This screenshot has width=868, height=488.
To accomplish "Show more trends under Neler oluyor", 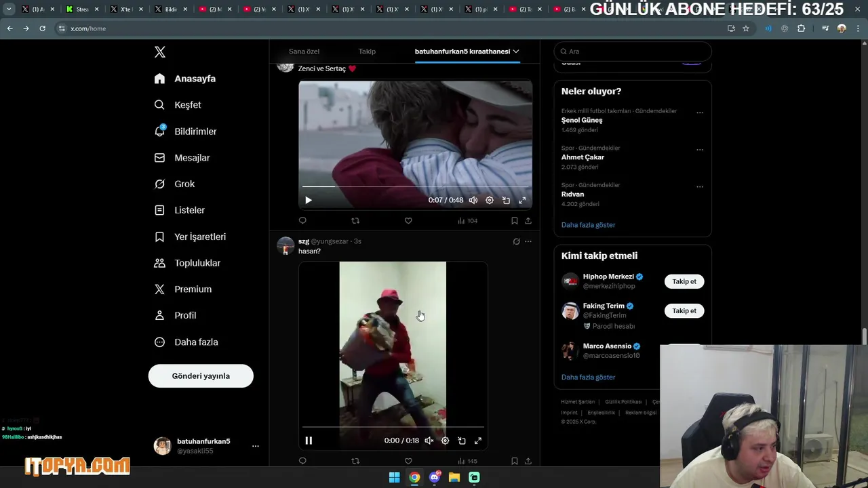I will click(589, 225).
